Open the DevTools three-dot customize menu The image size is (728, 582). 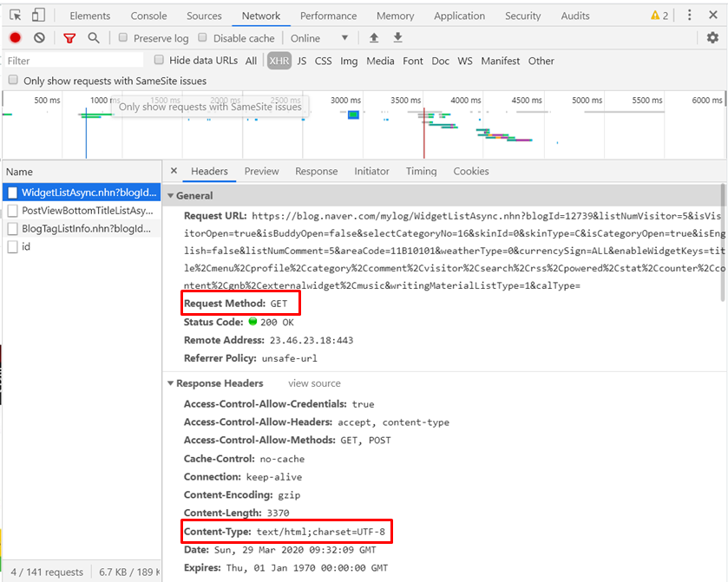(x=690, y=16)
